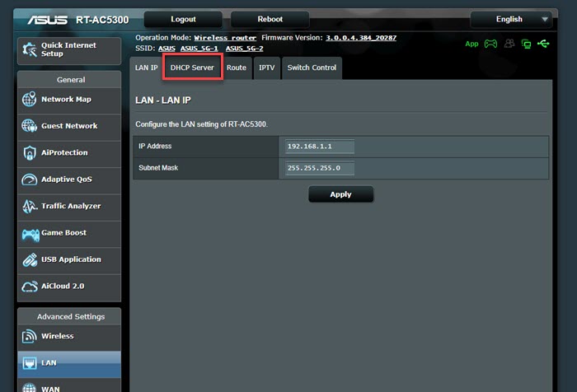This screenshot has height=392, width=577.
Task: Click the IP Address input field
Action: click(320, 147)
